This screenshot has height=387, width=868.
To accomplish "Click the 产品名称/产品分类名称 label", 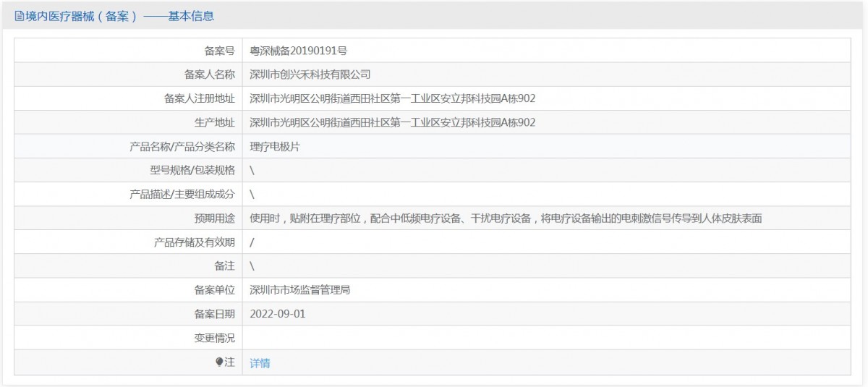I will click(x=182, y=146).
